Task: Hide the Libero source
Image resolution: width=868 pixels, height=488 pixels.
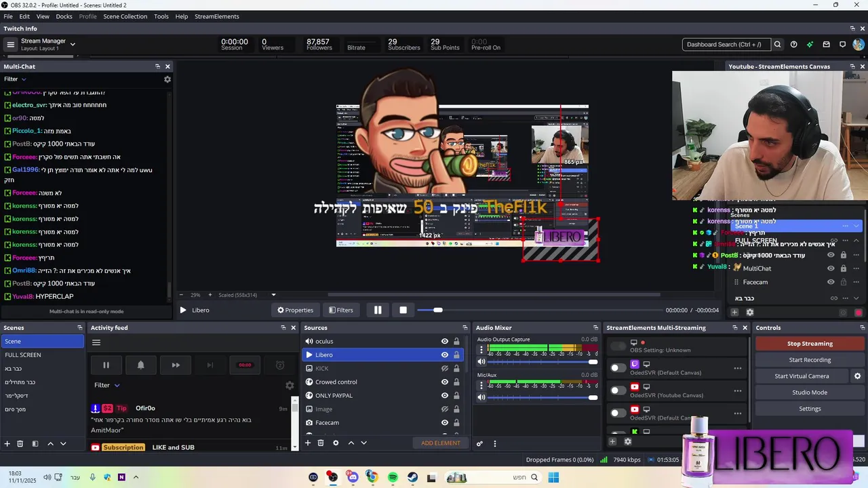Action: (x=445, y=355)
